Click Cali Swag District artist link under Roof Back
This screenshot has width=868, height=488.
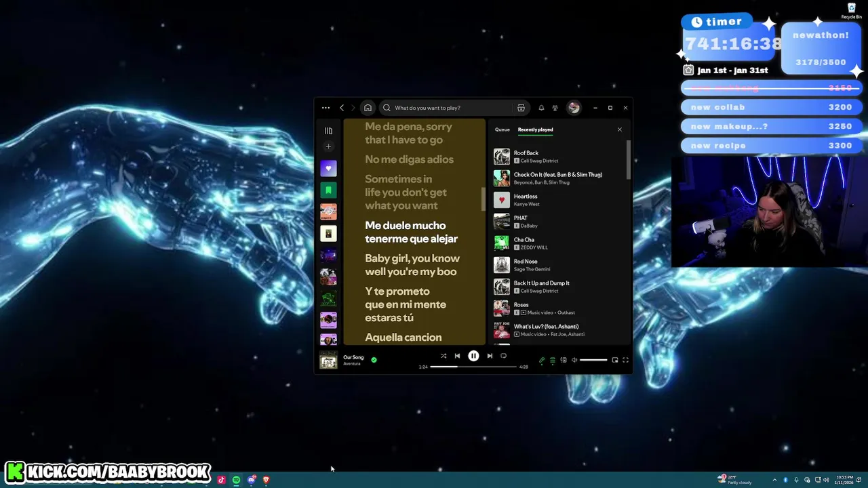(539, 161)
